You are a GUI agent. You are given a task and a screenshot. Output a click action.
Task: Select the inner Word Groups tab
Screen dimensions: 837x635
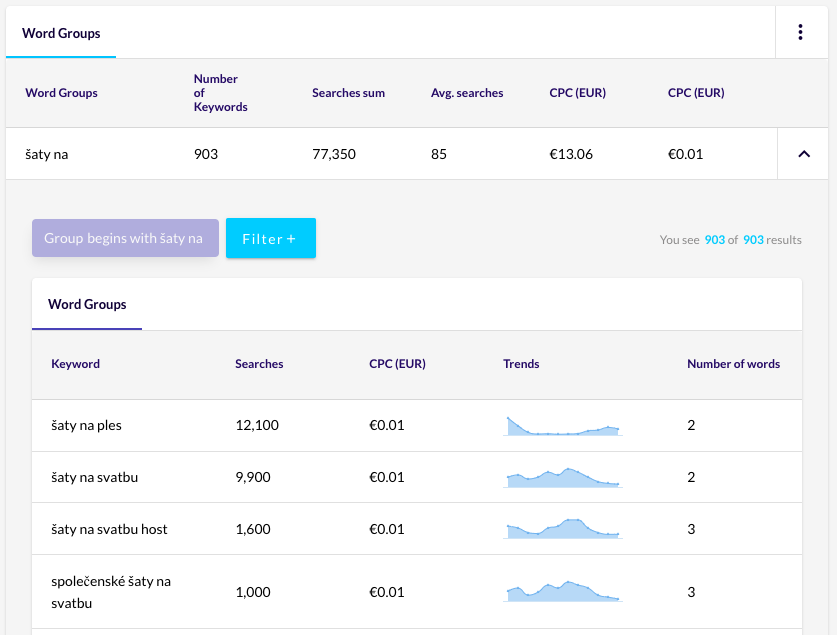tap(87, 304)
